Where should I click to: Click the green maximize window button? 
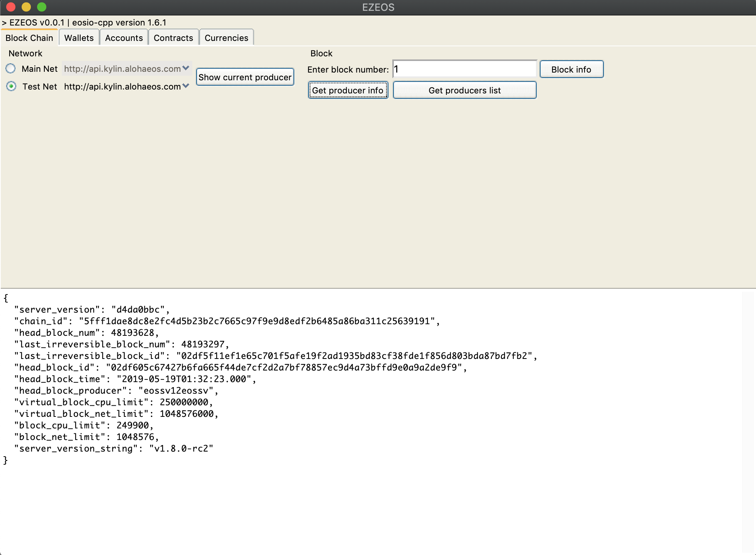click(42, 7)
